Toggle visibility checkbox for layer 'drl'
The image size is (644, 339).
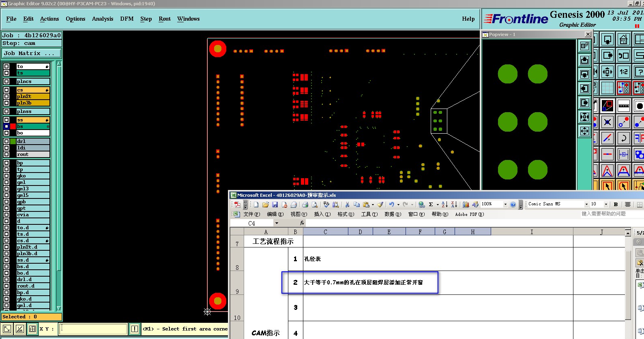tap(6, 141)
